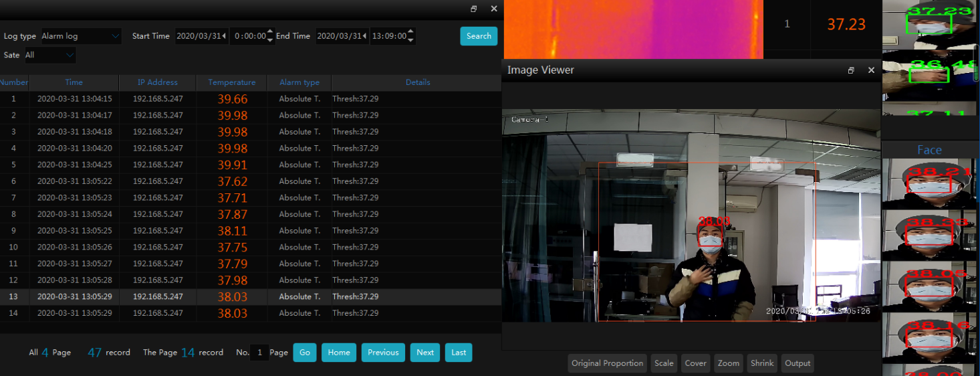Jump to Last page of records

click(x=459, y=353)
